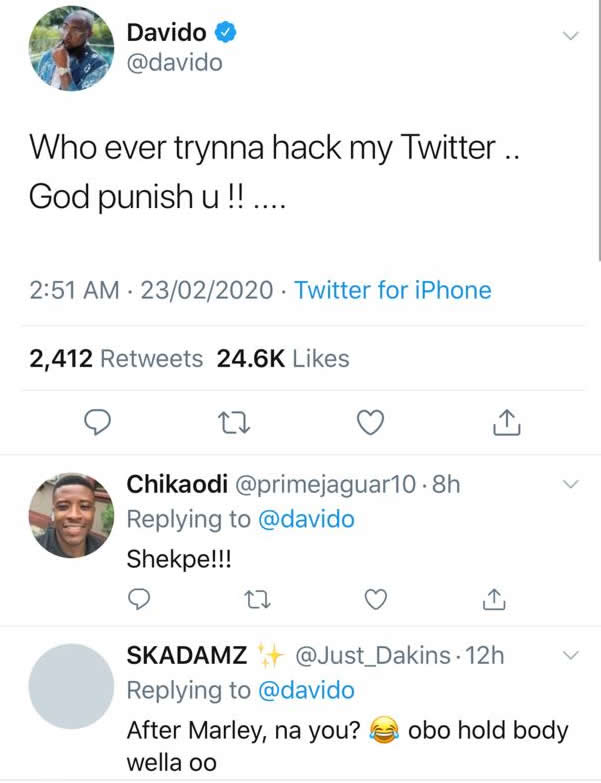Reply to Chikaodi's Shekpe comment
Image resolution: width=601 pixels, height=783 pixels.
coord(141,599)
